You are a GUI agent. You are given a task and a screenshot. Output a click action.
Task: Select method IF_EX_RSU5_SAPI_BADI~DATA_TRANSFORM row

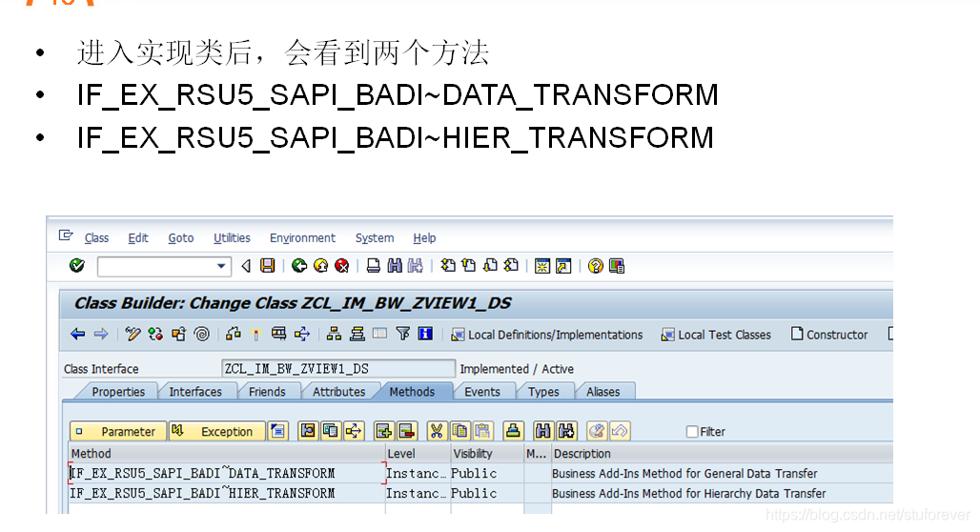click(227, 473)
